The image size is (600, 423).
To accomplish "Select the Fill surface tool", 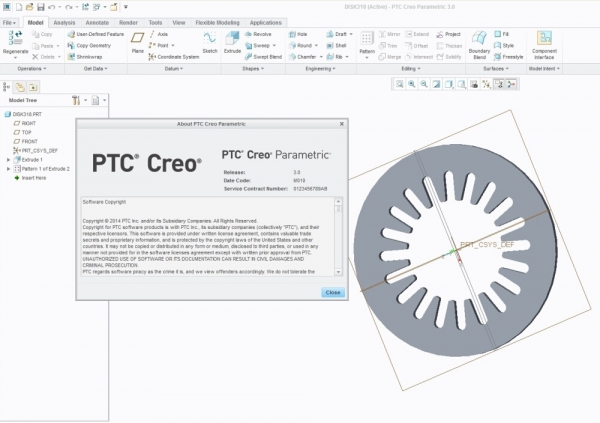I will click(501, 34).
